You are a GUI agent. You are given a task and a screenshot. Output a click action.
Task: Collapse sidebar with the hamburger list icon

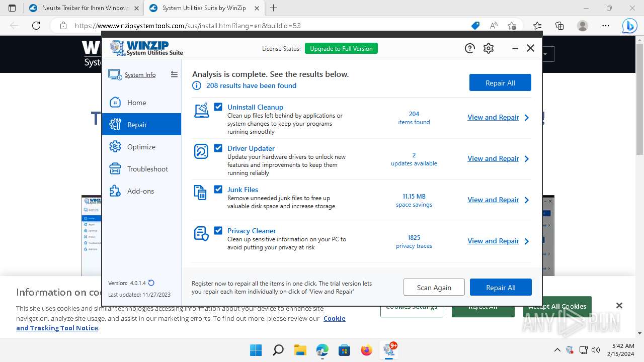(x=174, y=74)
